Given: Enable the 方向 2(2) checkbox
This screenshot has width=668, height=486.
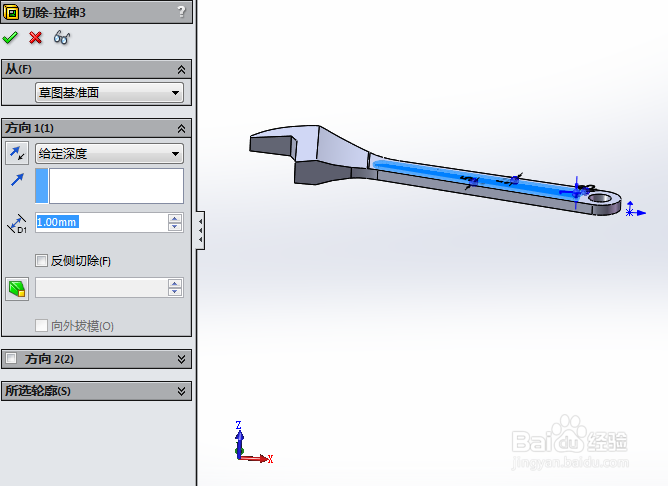Looking at the screenshot, I should 12,359.
